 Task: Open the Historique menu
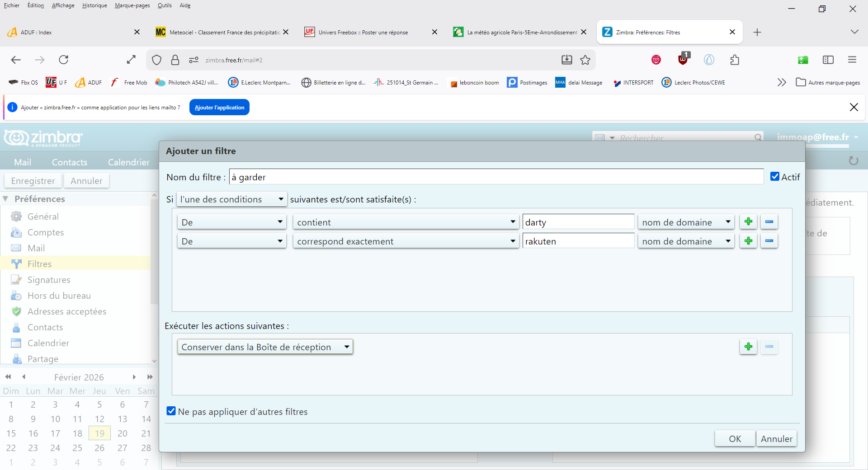(94, 5)
